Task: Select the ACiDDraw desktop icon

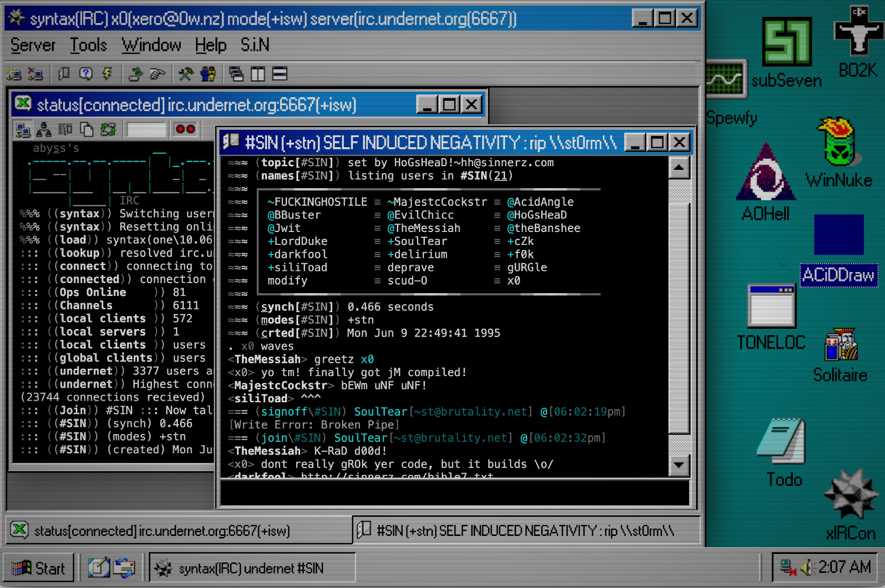Action: tap(839, 250)
